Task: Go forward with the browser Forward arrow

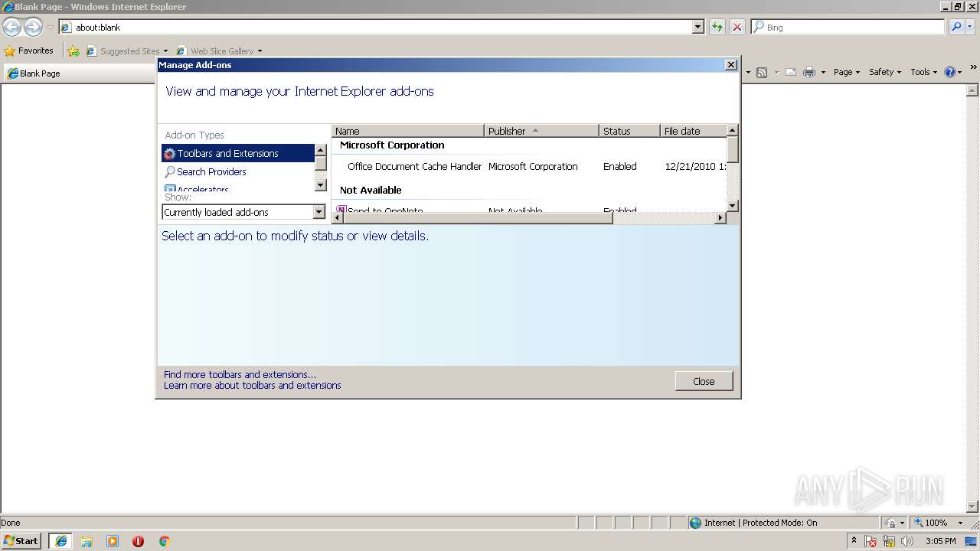Action: 33,28
